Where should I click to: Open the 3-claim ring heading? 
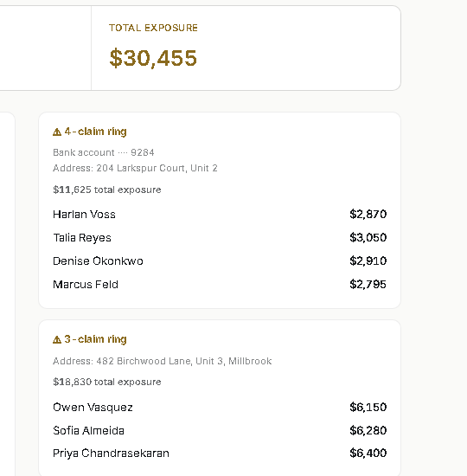pyautogui.click(x=90, y=339)
